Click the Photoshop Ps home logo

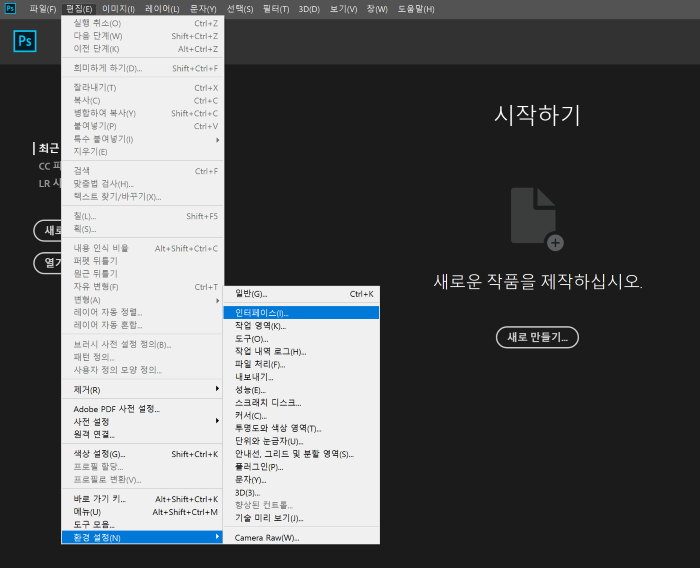pos(25,41)
